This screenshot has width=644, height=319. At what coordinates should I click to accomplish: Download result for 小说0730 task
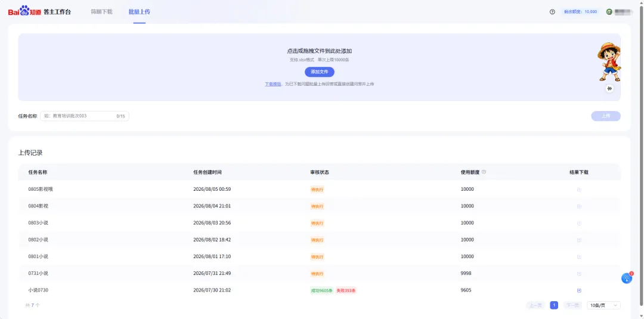[579, 290]
